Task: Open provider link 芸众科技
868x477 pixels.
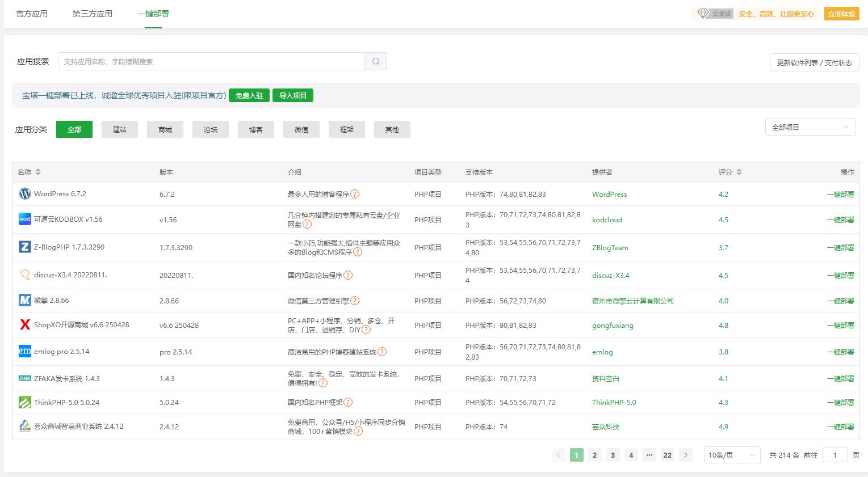Action: pyautogui.click(x=606, y=427)
